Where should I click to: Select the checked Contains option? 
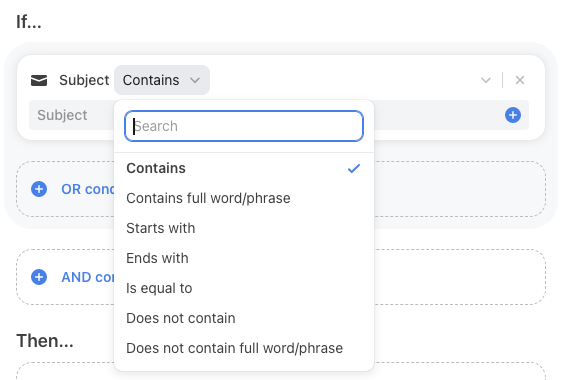point(244,168)
